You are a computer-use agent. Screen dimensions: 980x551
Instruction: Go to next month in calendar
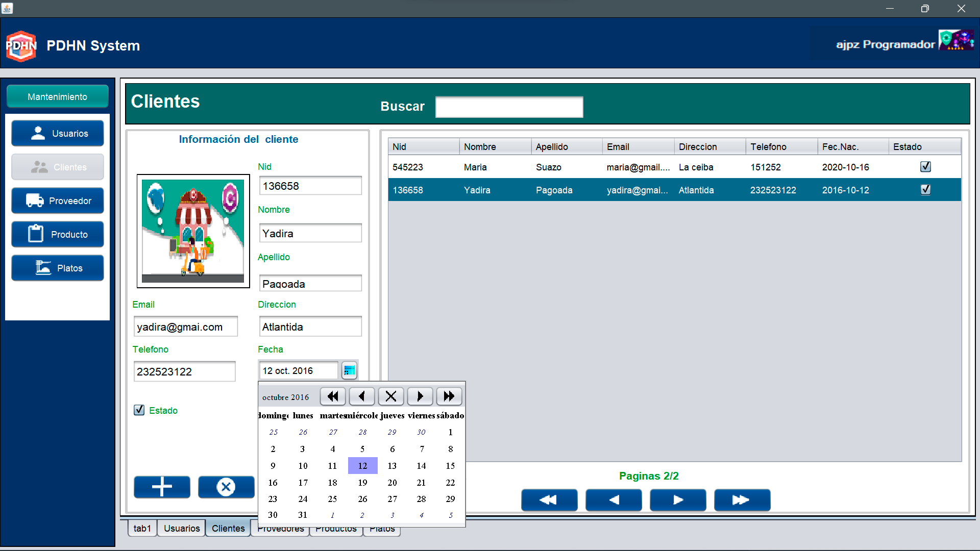[420, 396]
